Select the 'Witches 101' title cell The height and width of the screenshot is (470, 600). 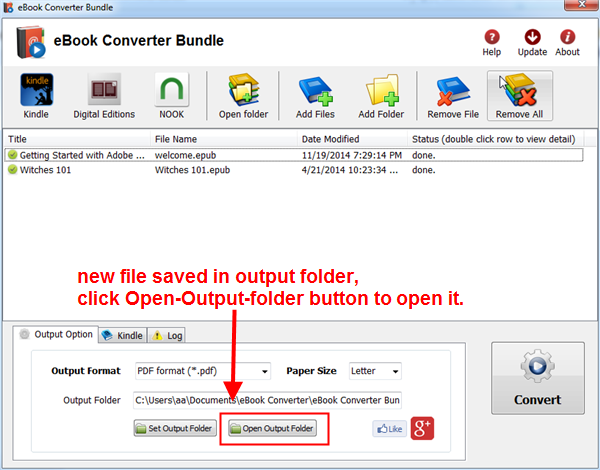[45, 170]
